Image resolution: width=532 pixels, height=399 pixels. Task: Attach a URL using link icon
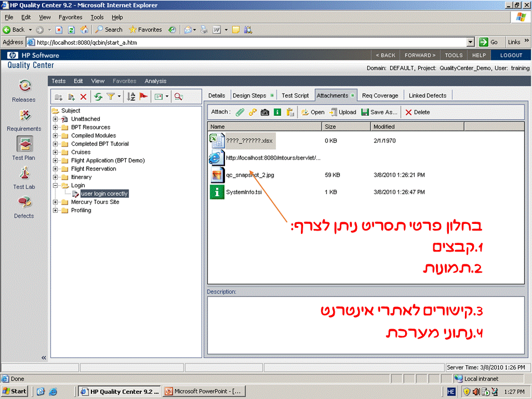click(x=253, y=112)
